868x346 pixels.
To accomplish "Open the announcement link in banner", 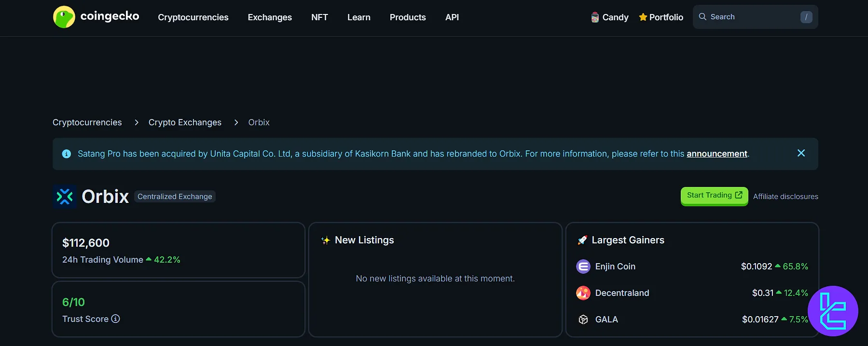I will 717,154.
